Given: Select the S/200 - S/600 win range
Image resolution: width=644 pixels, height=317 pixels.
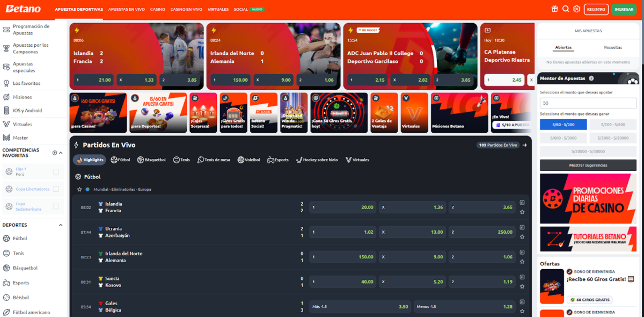Looking at the screenshot, I should (x=613, y=125).
